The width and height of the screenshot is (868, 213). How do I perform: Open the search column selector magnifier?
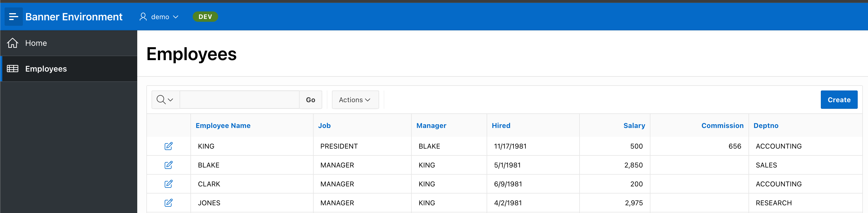pyautogui.click(x=165, y=100)
